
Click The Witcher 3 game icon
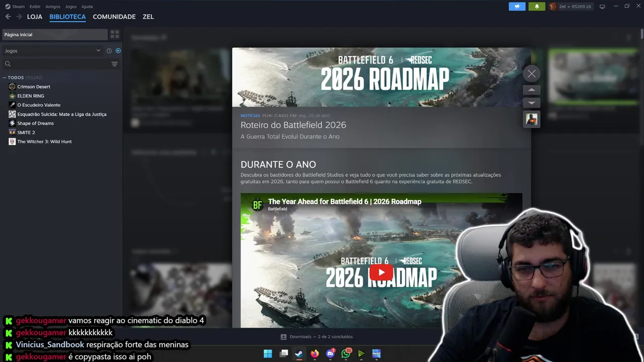(12, 142)
